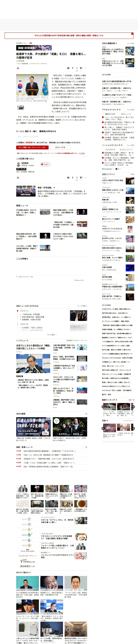Open ソーシャルランキング arrow heading
The width and height of the screenshot is (138, 644).
[x=112, y=145]
